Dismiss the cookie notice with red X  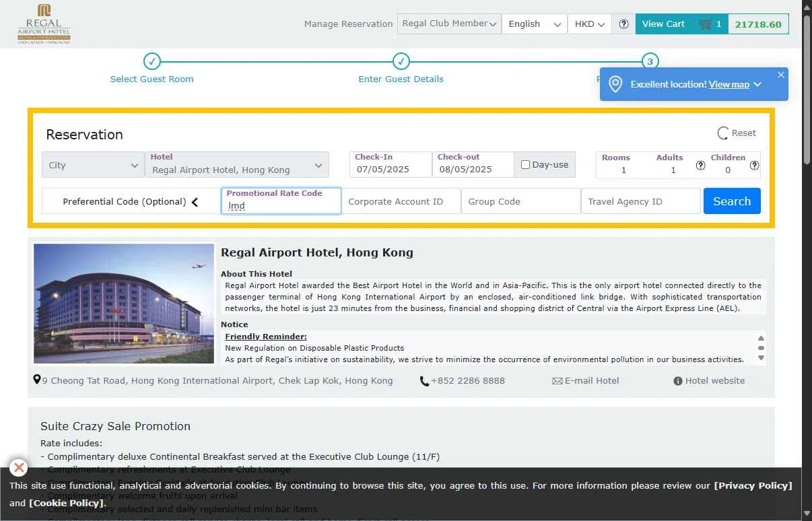[19, 468]
